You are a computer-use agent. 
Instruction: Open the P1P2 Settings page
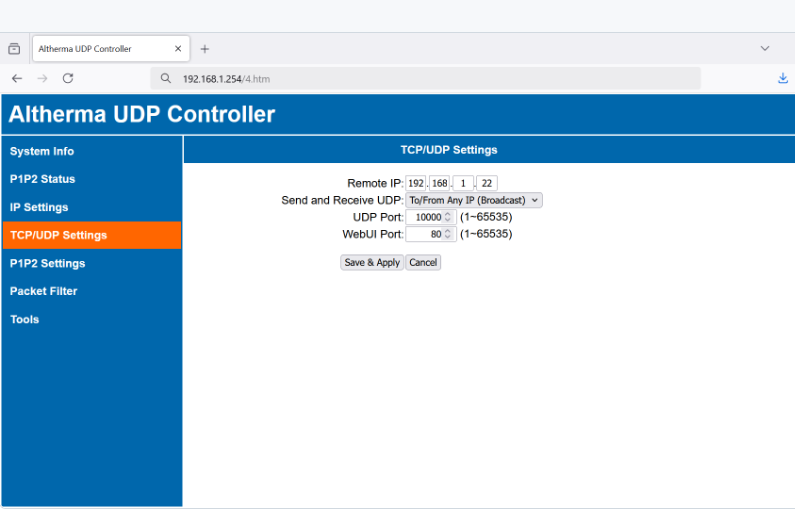(x=47, y=263)
